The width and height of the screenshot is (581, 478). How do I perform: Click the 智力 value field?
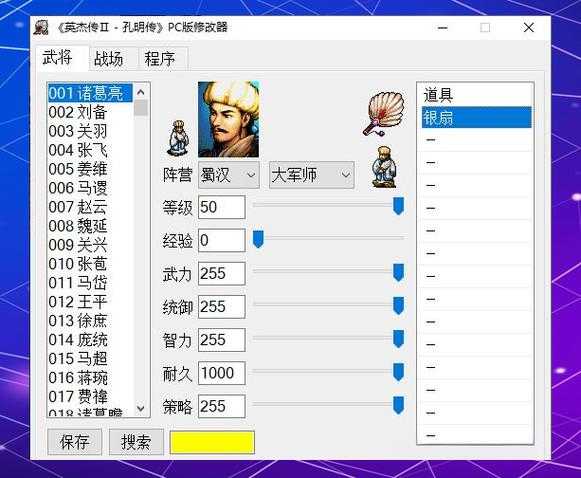(222, 340)
